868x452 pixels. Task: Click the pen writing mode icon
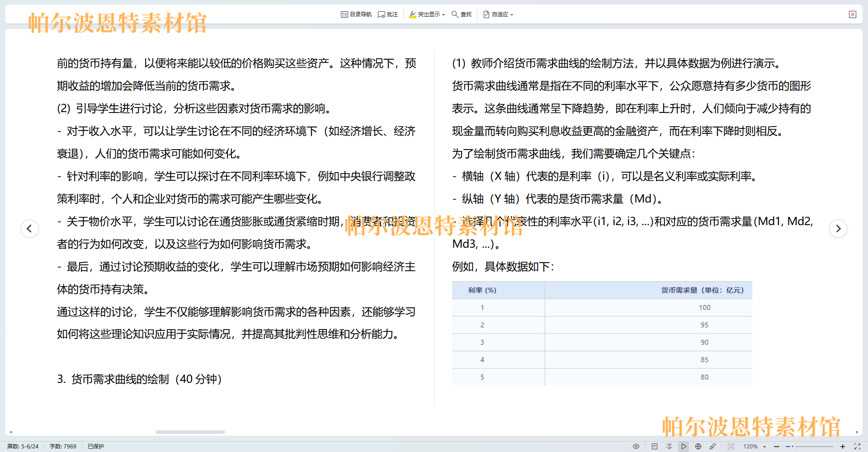713,446
